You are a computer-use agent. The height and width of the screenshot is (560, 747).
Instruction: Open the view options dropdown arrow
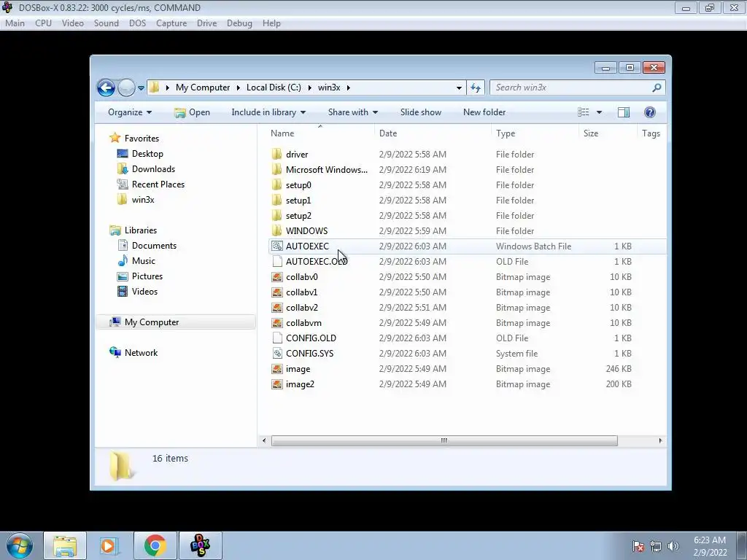[600, 112]
